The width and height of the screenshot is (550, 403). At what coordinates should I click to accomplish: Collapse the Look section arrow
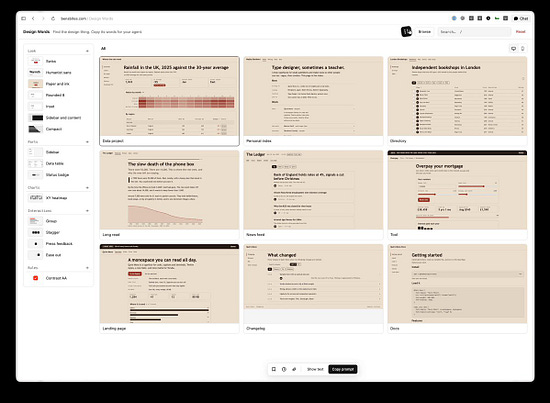click(87, 51)
